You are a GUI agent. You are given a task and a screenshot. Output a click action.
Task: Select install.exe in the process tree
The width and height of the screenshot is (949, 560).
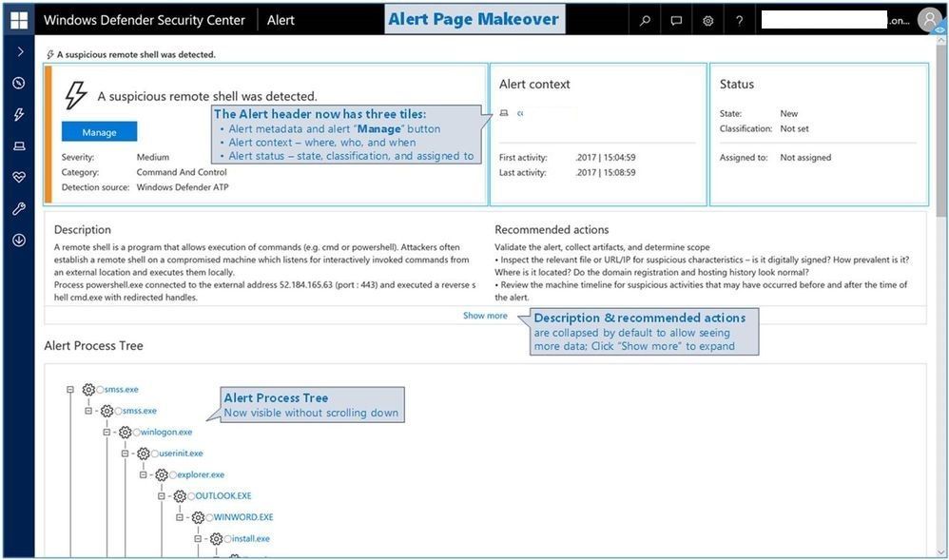pos(251,538)
